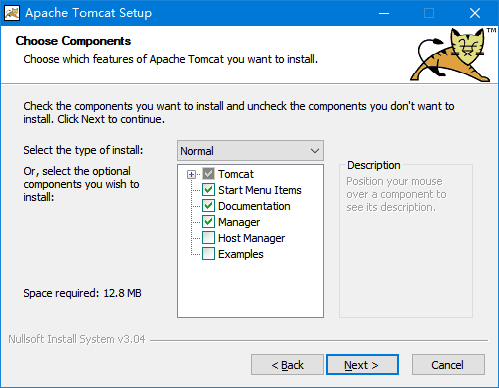Select the Host Manager label
The width and height of the screenshot is (499, 388).
(x=251, y=238)
